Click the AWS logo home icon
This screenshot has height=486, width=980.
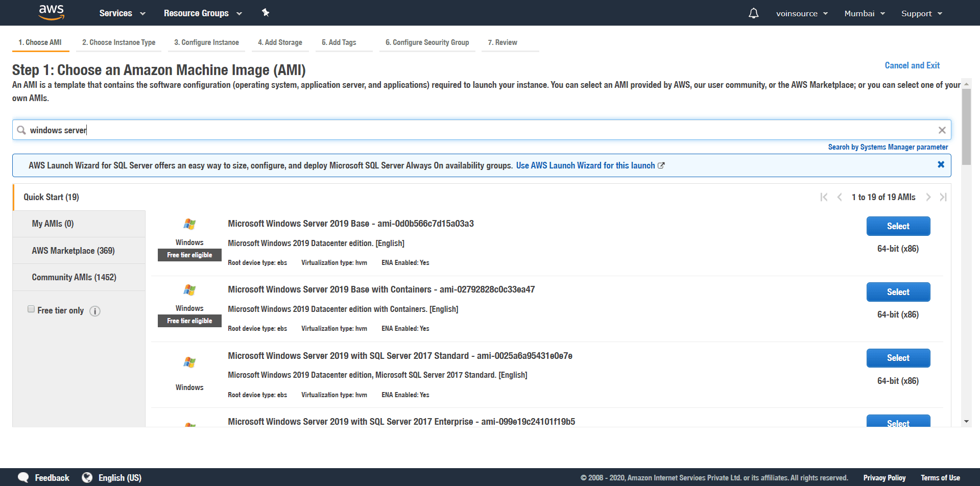point(52,12)
